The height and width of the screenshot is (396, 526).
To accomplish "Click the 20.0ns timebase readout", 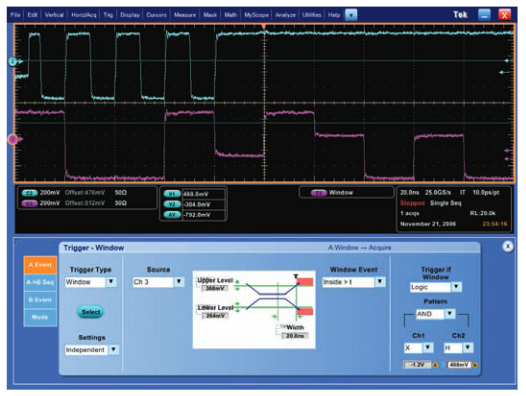I will (x=410, y=193).
